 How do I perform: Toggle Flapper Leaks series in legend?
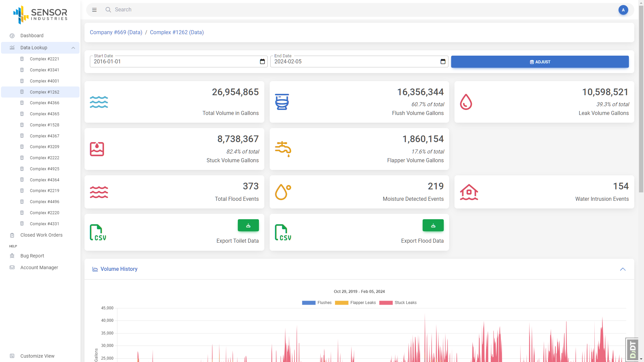[355, 303]
